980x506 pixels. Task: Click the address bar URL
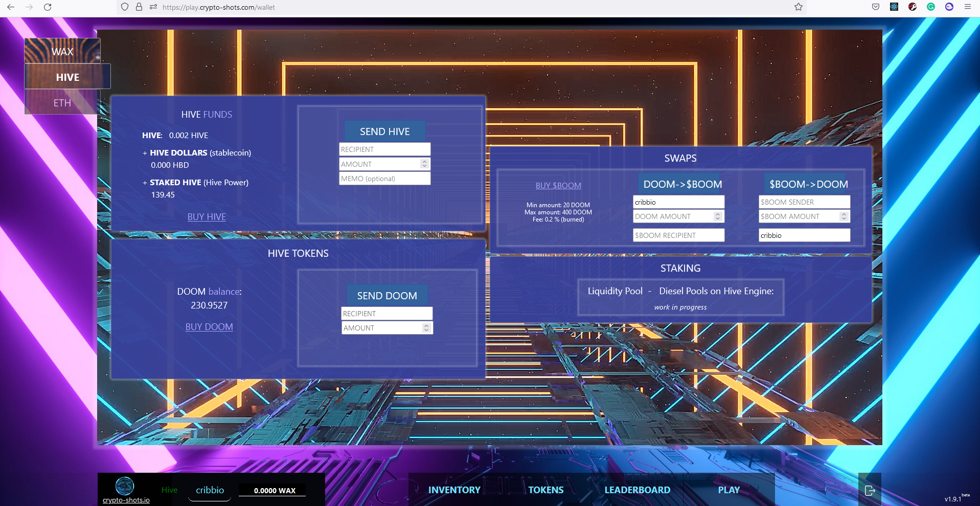pyautogui.click(x=219, y=7)
